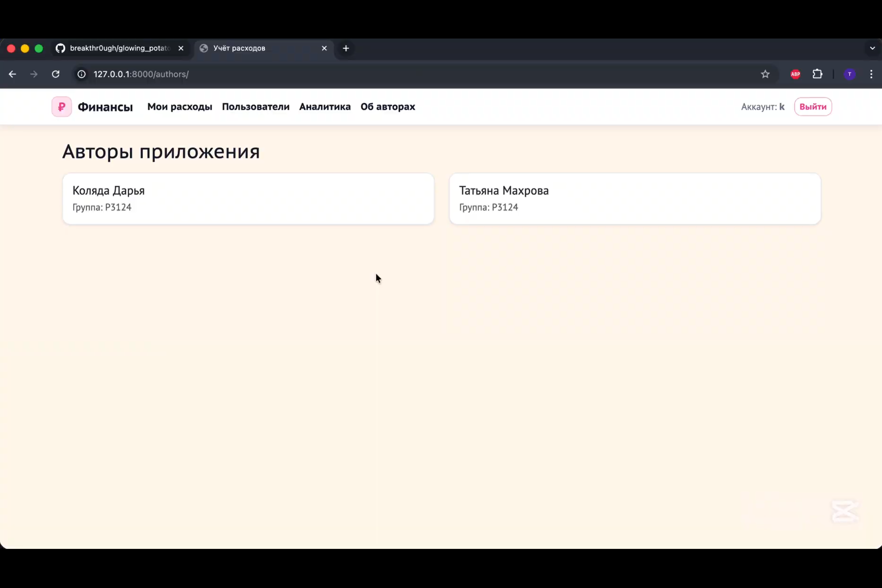Image resolution: width=882 pixels, height=588 pixels.
Task: Select the Учёт расходов tab
Action: tap(259, 49)
